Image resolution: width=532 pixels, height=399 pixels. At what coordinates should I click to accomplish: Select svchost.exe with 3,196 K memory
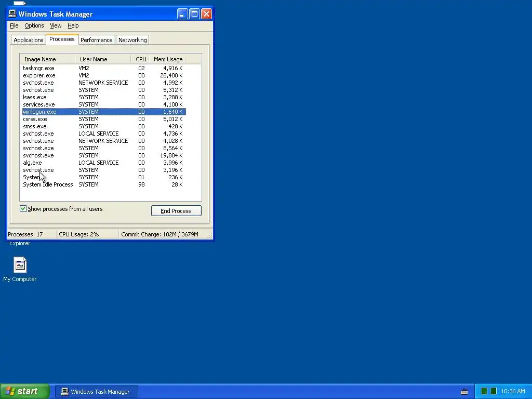coord(104,170)
